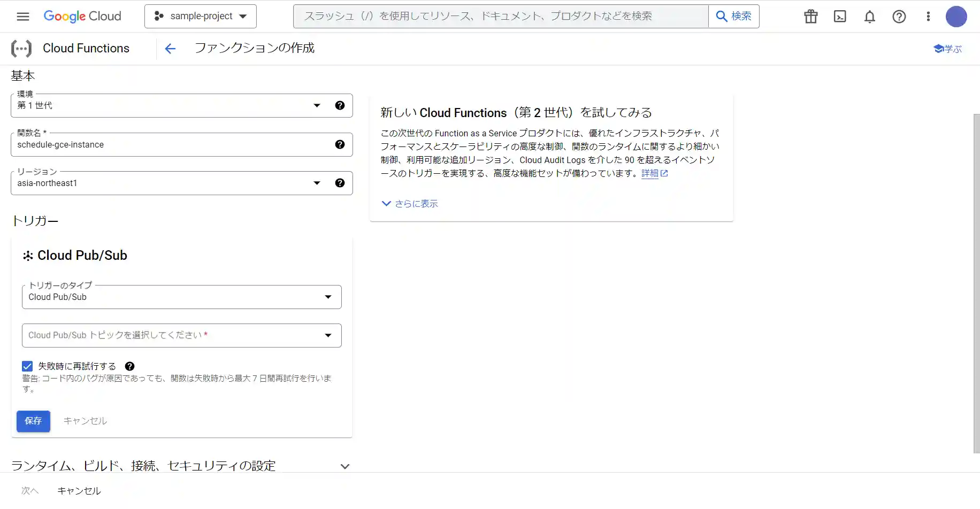Open the three-dot settings menu
This screenshot has height=509, width=980.
point(928,17)
